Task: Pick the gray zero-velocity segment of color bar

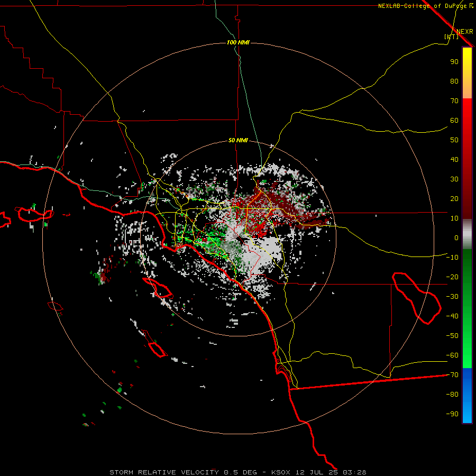Action: pyautogui.click(x=467, y=234)
